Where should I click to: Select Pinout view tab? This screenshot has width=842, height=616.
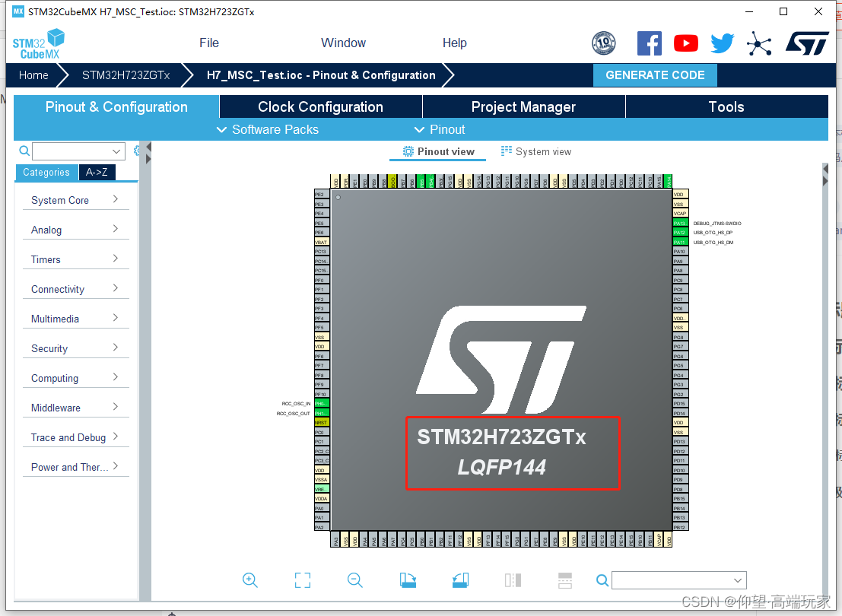point(438,151)
